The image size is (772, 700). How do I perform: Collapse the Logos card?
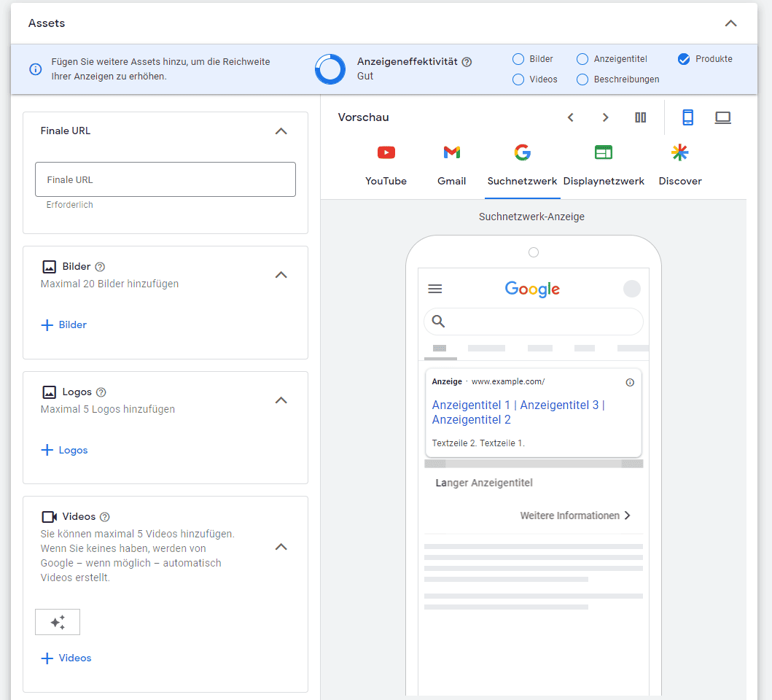[x=281, y=400]
